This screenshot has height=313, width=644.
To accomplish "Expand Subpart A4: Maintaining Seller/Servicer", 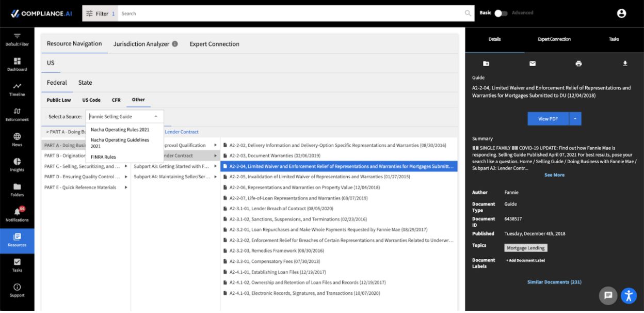I will pyautogui.click(x=175, y=177).
